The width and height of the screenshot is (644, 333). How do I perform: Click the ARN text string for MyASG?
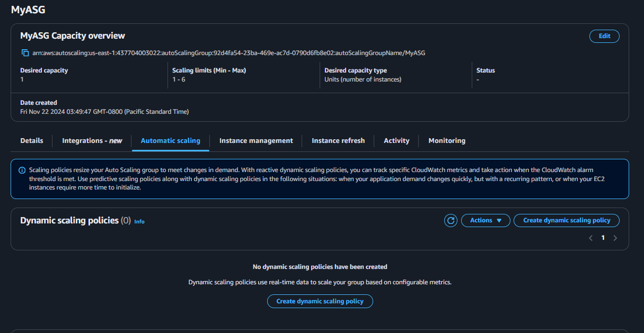229,53
